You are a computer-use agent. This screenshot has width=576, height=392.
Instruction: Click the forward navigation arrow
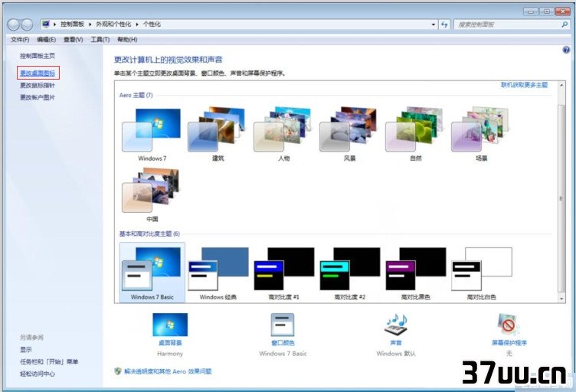point(27,24)
